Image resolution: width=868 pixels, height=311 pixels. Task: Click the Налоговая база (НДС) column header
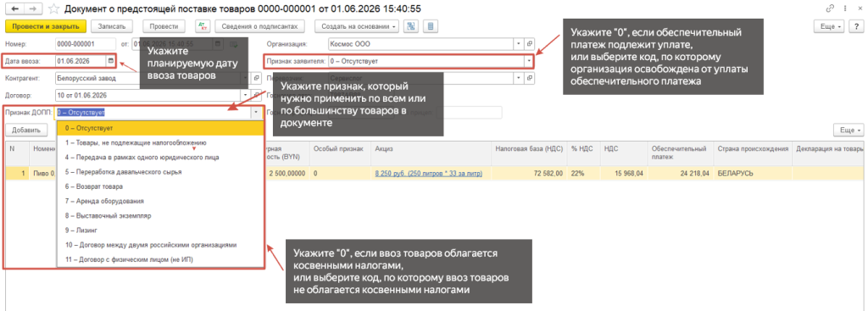(529, 153)
